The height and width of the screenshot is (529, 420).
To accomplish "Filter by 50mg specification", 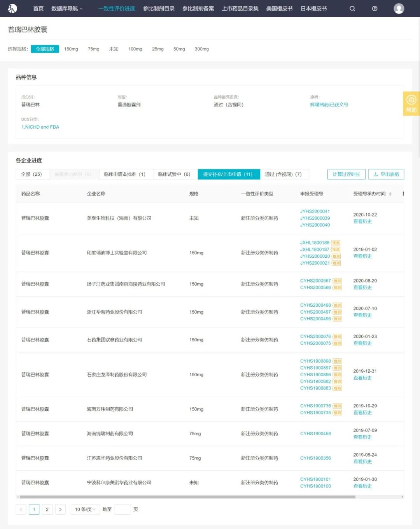I will pyautogui.click(x=179, y=49).
